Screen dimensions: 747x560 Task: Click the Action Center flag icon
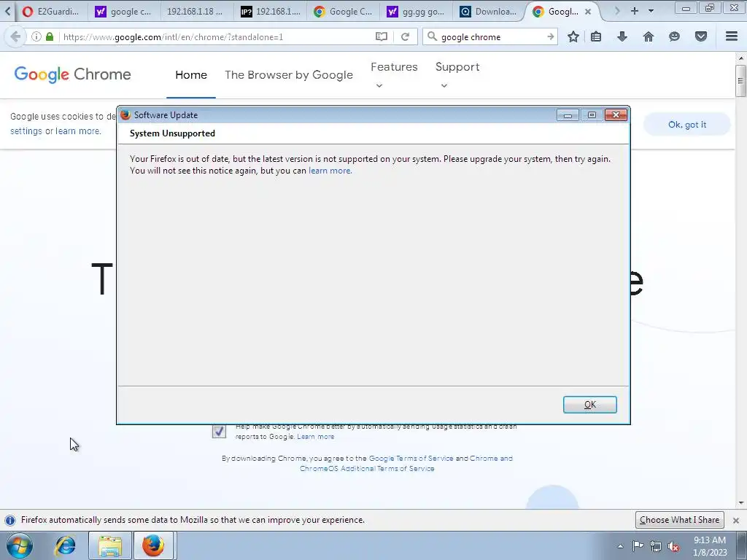coord(638,546)
